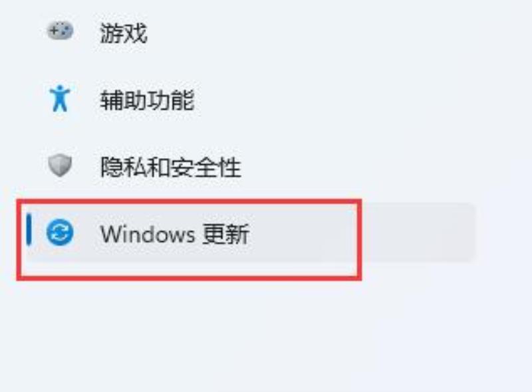Click the 游戏 text label
The image size is (532, 392).
click(124, 33)
